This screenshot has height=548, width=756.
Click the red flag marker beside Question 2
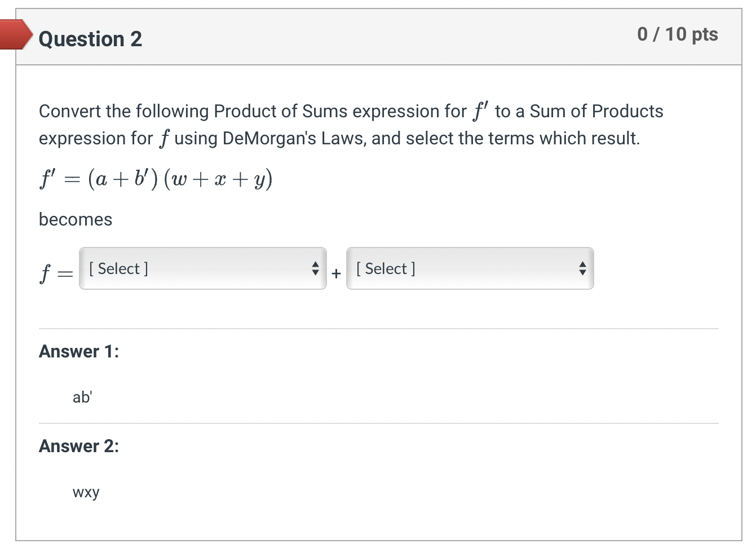[14, 35]
